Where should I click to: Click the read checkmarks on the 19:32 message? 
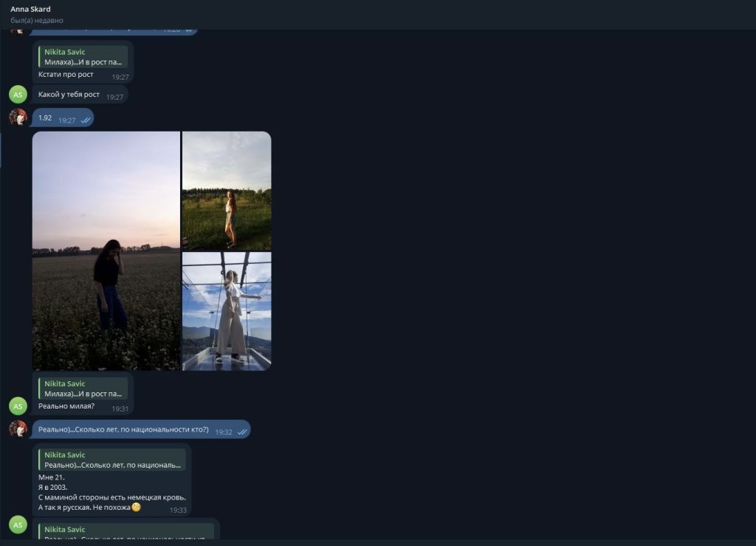pyautogui.click(x=242, y=431)
